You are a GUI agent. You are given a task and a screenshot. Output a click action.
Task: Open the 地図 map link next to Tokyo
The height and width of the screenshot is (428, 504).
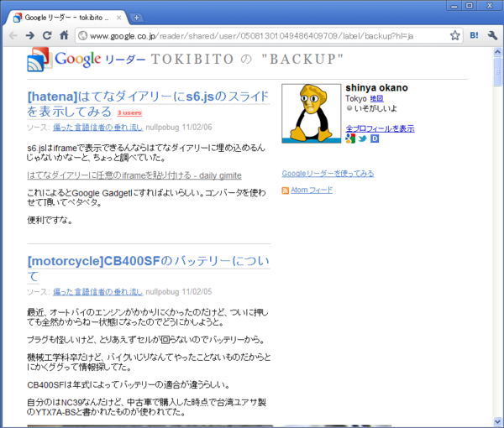coord(376,98)
